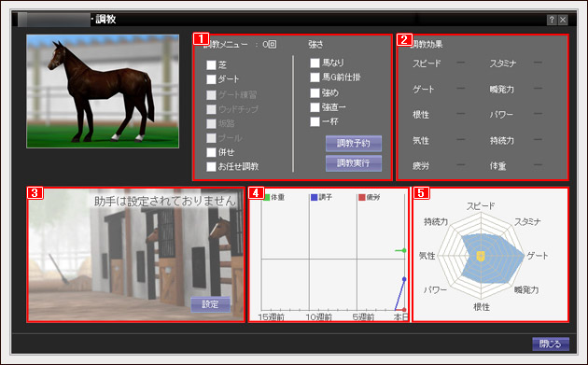Click the 設定 assistant button

point(210,303)
